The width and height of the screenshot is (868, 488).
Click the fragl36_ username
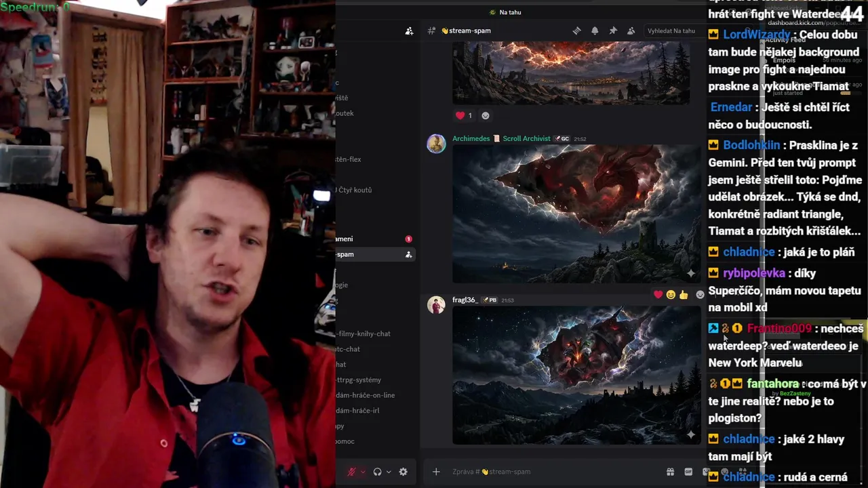click(x=465, y=300)
